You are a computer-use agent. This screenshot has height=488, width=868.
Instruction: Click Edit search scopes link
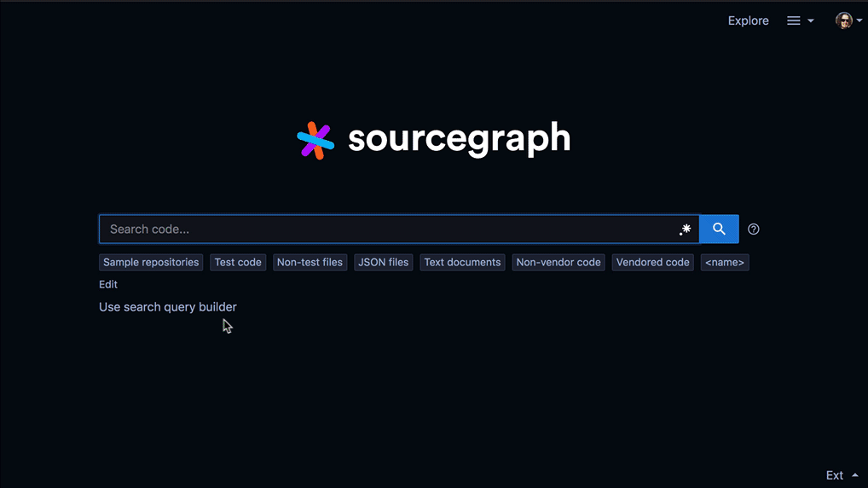click(x=108, y=284)
